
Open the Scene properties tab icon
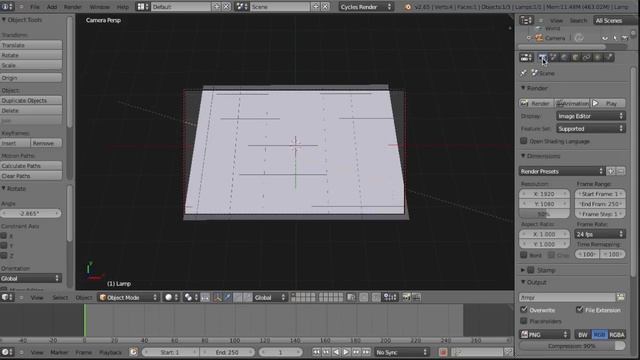(x=553, y=58)
